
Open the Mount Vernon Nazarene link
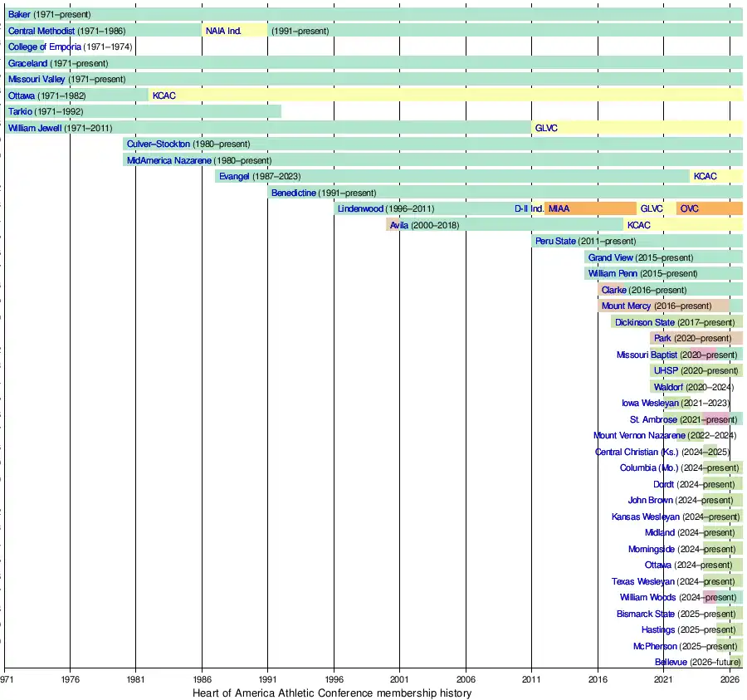coord(639,436)
